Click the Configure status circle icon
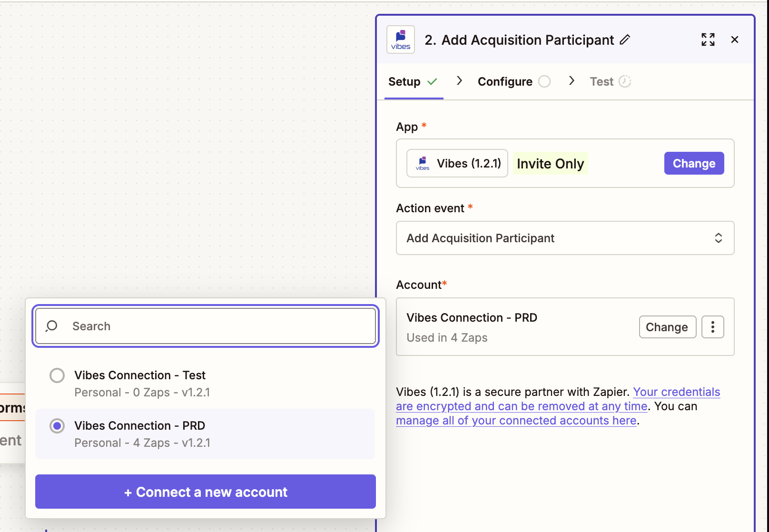Viewport: 769px width, 532px height. (544, 82)
